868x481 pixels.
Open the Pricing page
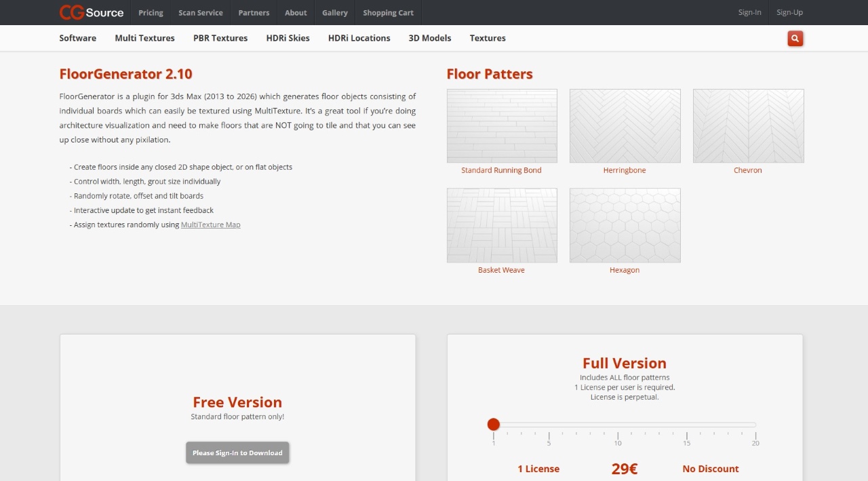tap(151, 13)
